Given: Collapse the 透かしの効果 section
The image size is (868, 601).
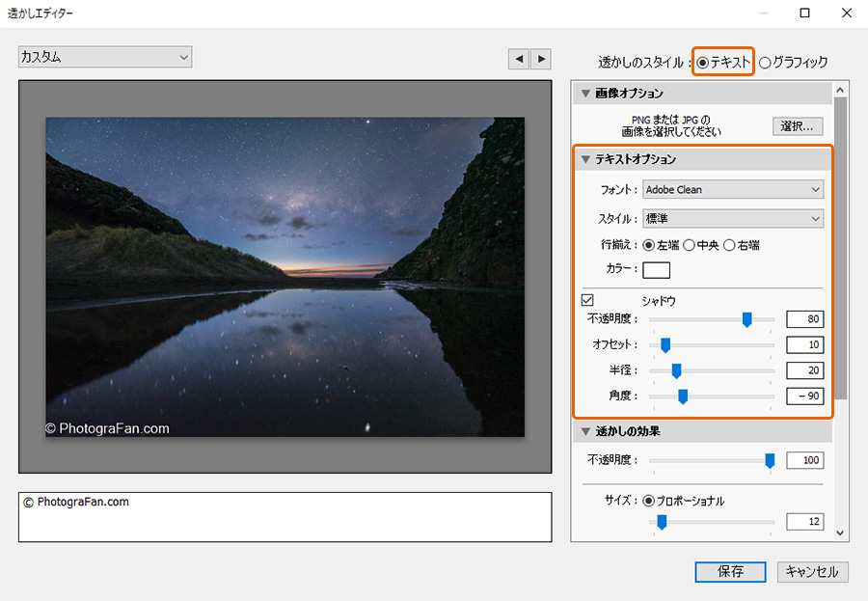Looking at the screenshot, I should tap(585, 431).
